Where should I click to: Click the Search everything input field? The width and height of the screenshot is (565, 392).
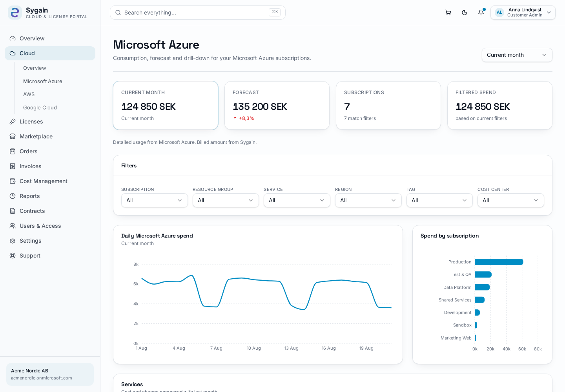click(197, 13)
